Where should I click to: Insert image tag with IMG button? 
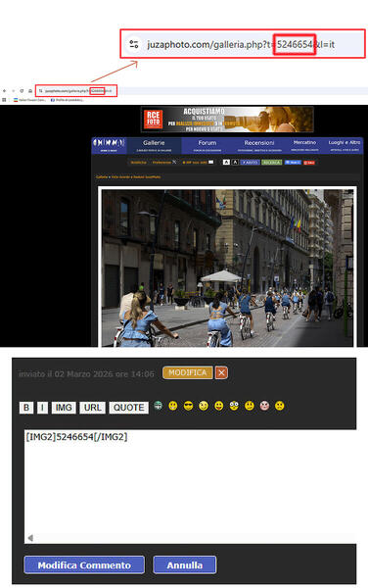64,408
